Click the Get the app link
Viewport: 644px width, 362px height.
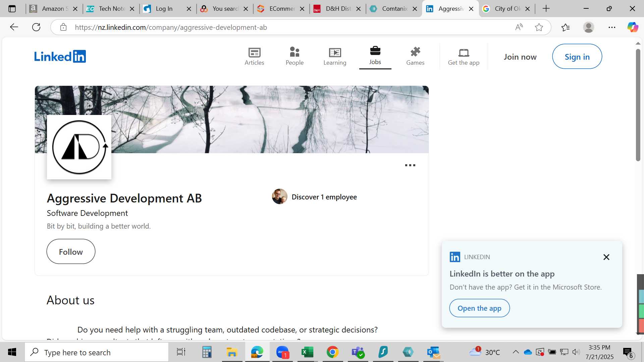(x=464, y=56)
